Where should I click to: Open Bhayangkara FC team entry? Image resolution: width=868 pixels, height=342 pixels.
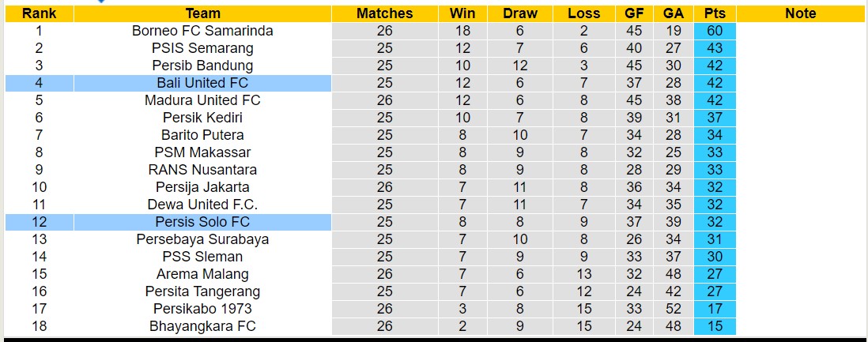point(203,326)
